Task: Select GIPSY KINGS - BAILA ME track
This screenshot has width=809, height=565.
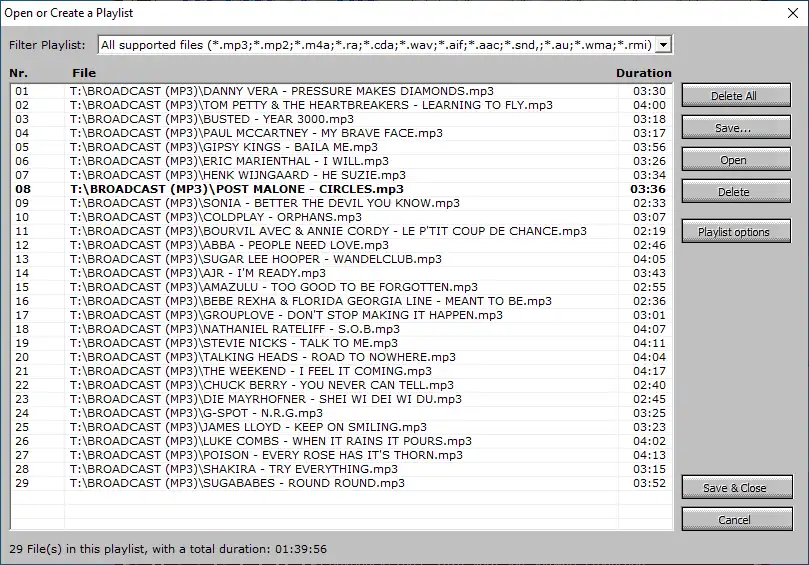Action: (342, 147)
